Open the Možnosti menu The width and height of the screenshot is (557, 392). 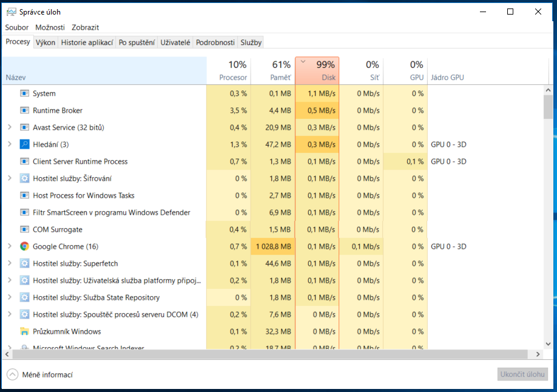point(50,27)
